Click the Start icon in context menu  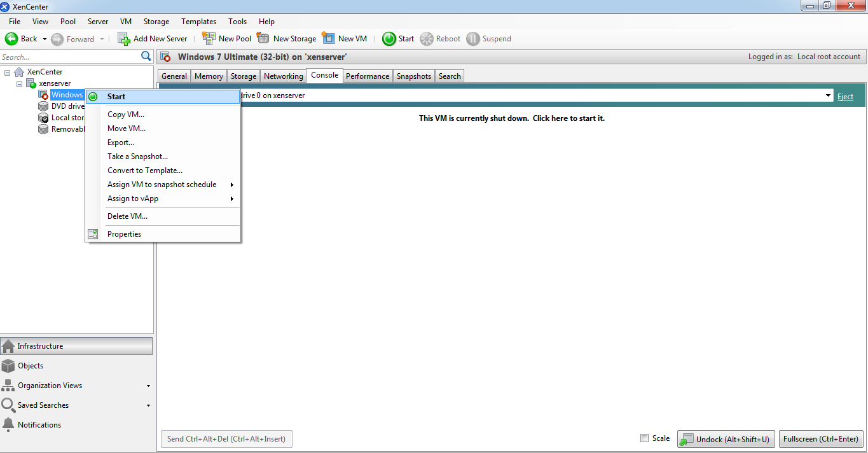click(x=93, y=97)
